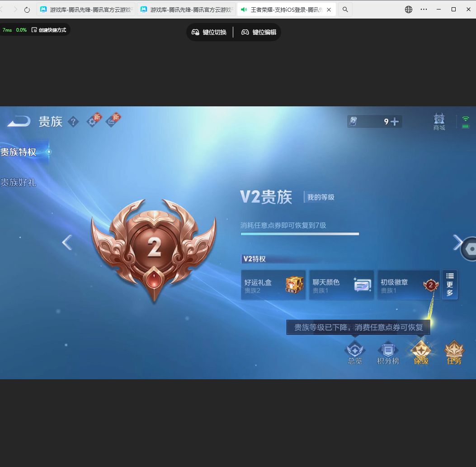Open the 商城 shop icon
Screen dimensions: 476x467
point(438,121)
